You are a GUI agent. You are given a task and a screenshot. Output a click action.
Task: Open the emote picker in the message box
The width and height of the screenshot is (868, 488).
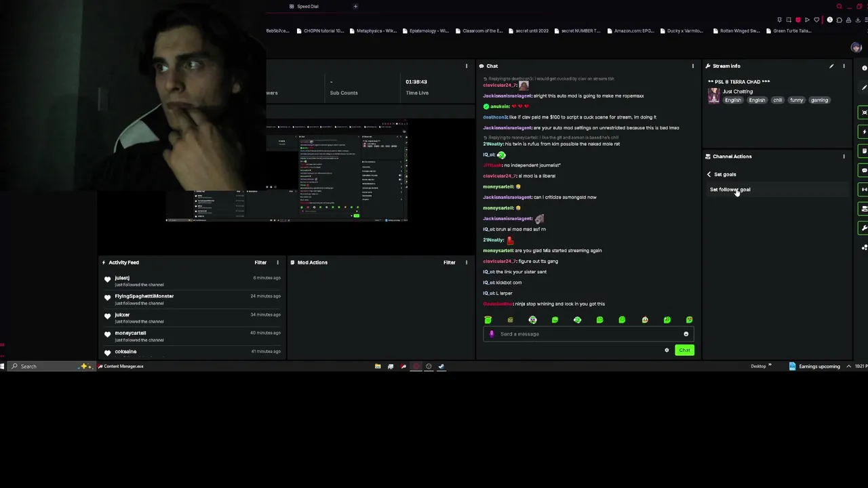(x=686, y=333)
